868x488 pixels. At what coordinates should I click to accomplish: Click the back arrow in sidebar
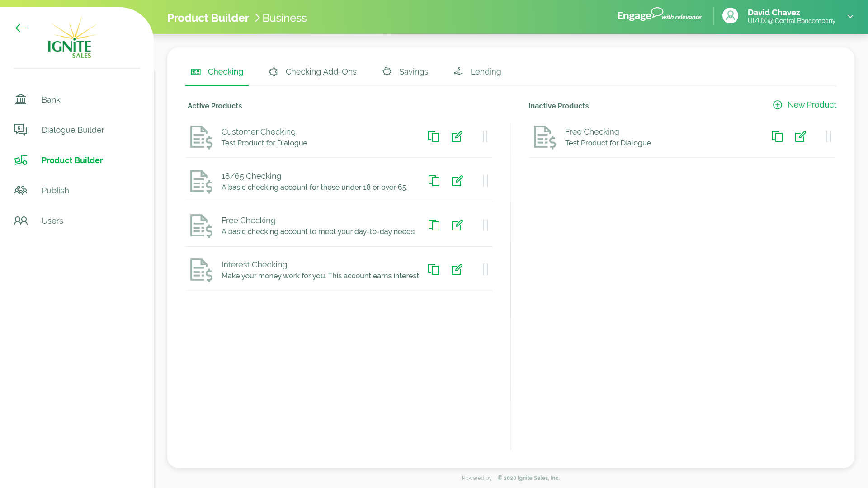pos(21,28)
